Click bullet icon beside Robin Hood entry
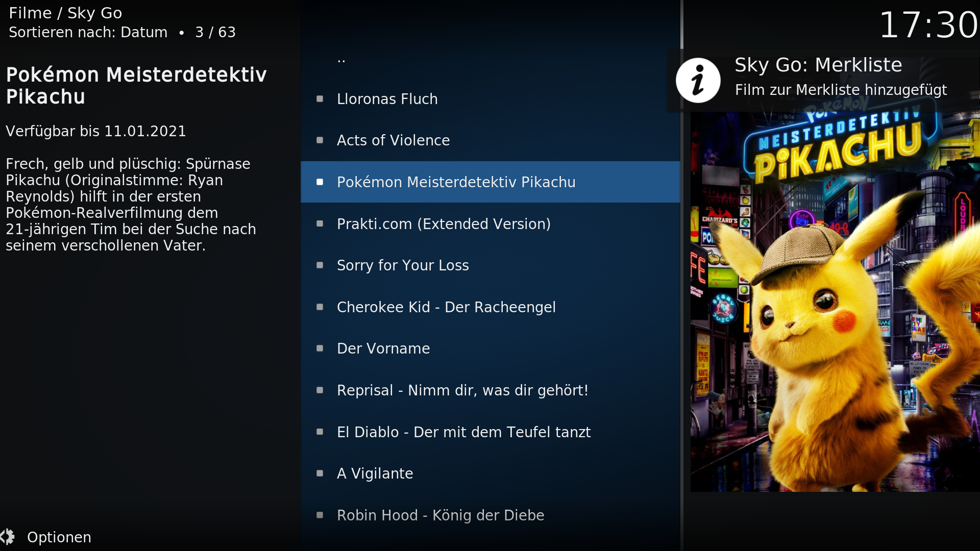The image size is (980, 551). point(320,515)
